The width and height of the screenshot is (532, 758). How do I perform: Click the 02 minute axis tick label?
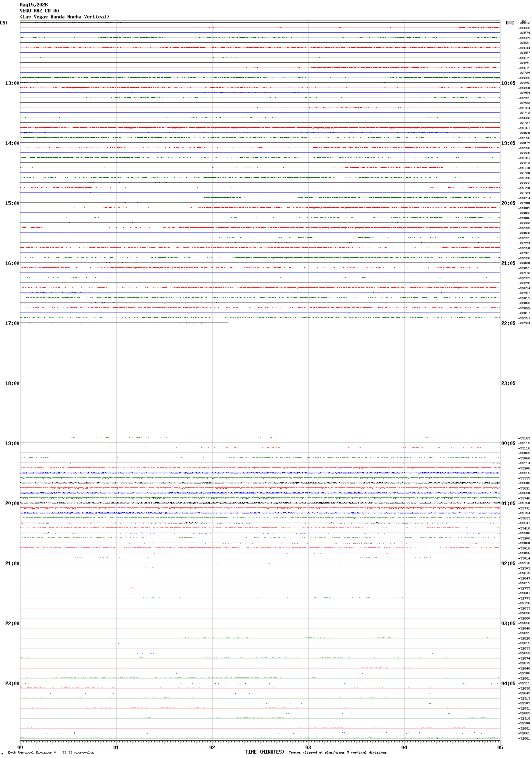tap(212, 747)
